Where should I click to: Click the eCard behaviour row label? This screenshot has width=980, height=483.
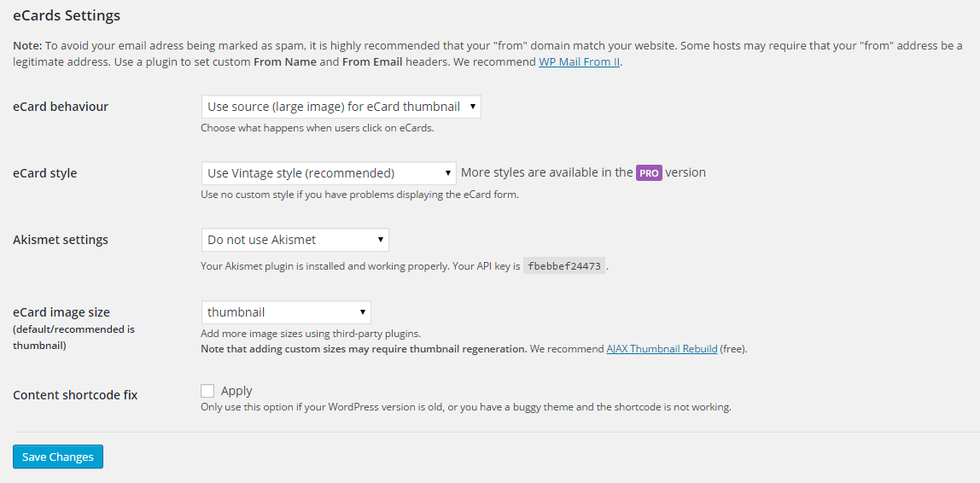click(61, 107)
